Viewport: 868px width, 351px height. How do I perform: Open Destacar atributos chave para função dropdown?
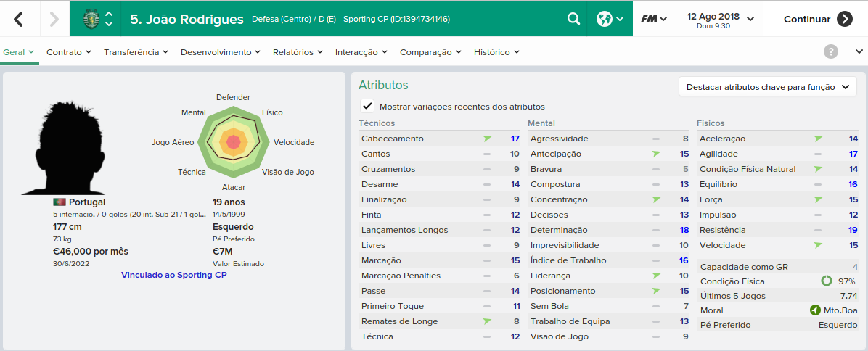[x=767, y=87]
